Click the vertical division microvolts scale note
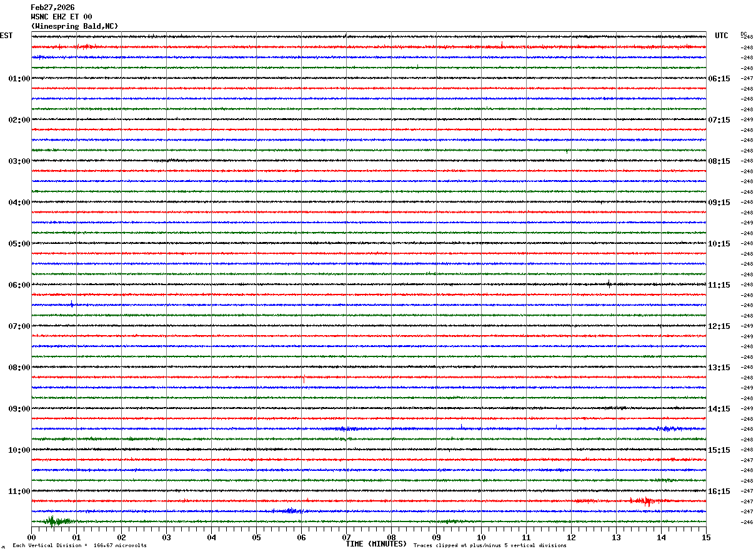Viewport: 756px width, 554px height. tap(79, 546)
